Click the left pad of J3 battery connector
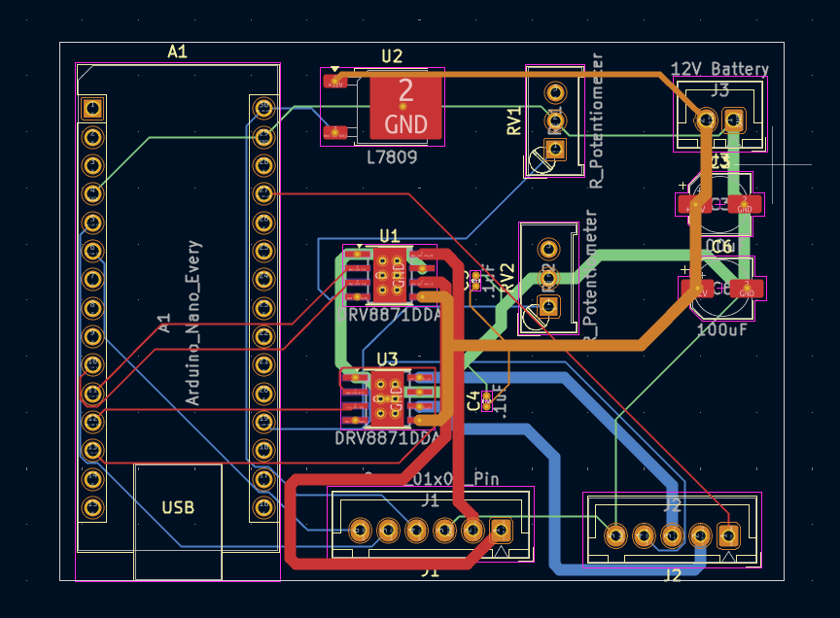 [707, 120]
